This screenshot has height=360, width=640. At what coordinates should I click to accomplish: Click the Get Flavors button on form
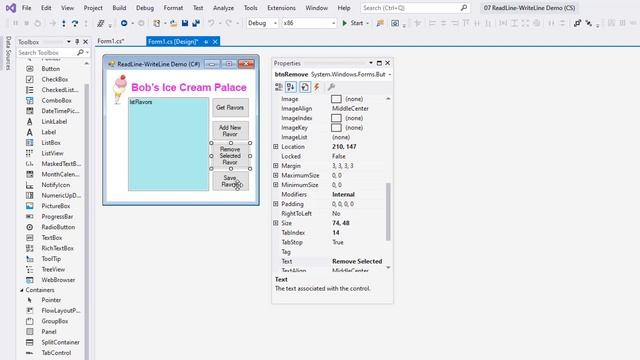point(230,108)
